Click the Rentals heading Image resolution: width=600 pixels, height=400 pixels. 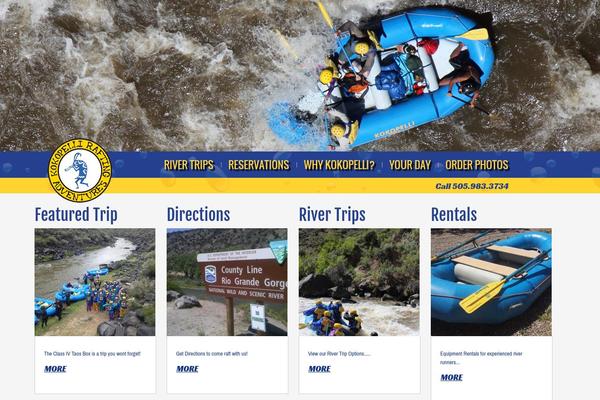(454, 214)
